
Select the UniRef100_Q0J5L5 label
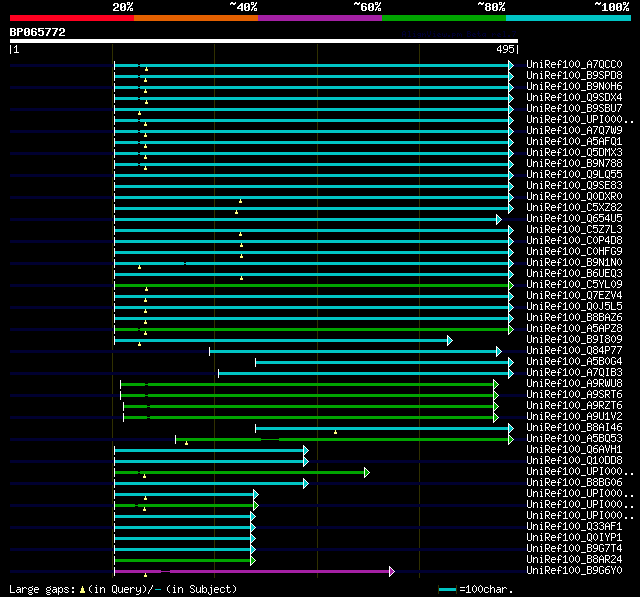574,307
